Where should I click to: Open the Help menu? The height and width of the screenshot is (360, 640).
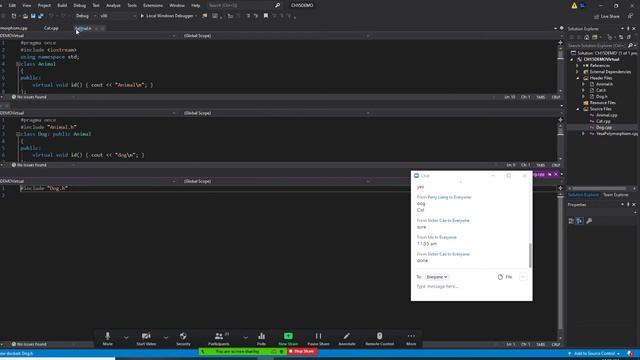(x=196, y=5)
